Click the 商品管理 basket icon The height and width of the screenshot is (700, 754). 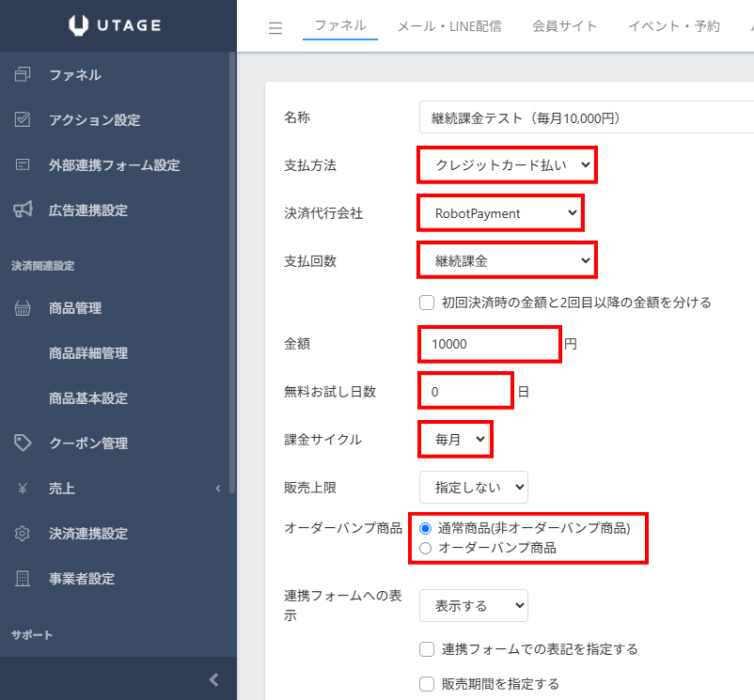click(23, 308)
